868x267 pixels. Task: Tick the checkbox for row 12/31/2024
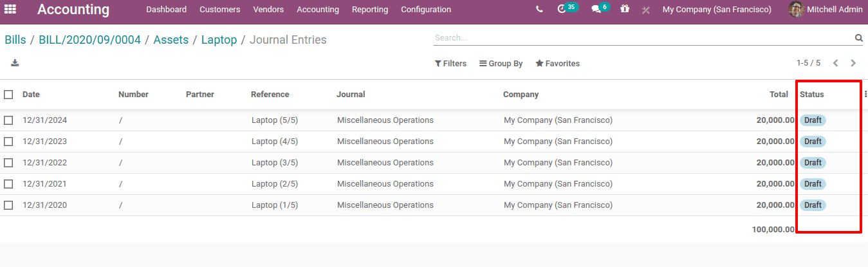point(8,120)
